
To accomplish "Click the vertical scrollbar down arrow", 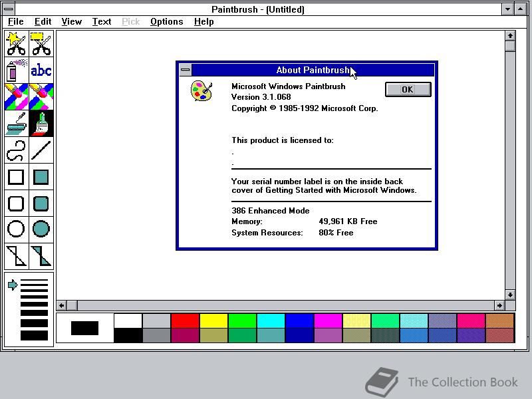I will point(510,295).
